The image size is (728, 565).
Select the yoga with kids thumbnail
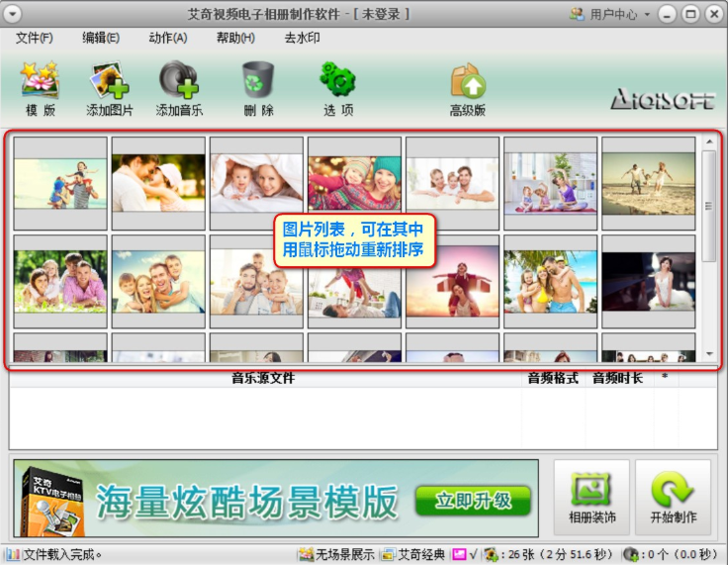[551, 183]
